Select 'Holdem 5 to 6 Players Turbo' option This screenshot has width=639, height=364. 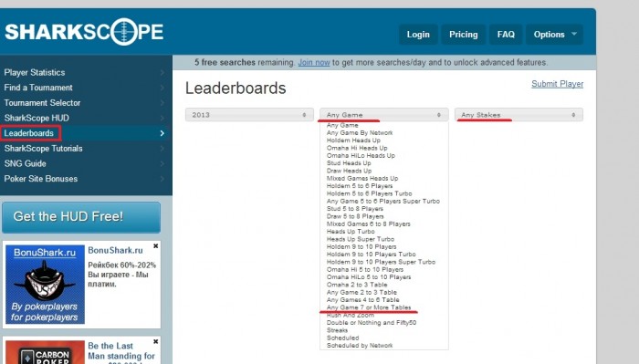click(x=369, y=193)
